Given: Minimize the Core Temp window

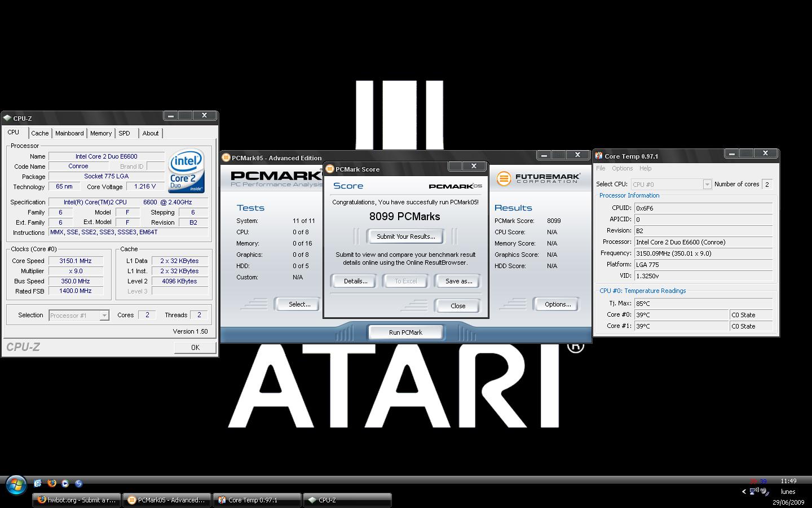Looking at the screenshot, I should [731, 153].
